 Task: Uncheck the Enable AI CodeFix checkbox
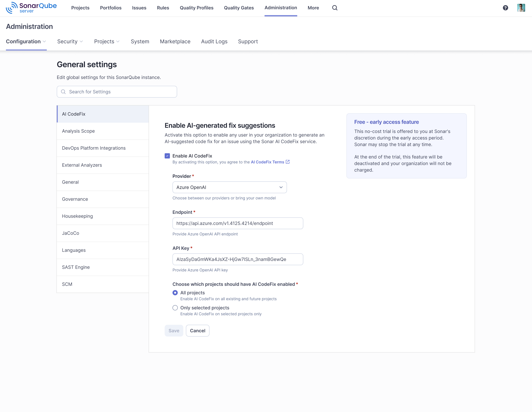pos(167,156)
